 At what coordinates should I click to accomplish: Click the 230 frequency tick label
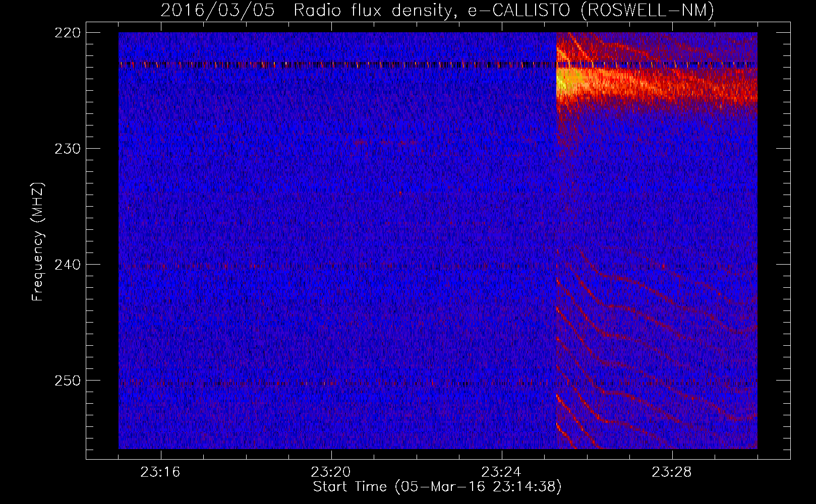click(x=68, y=149)
